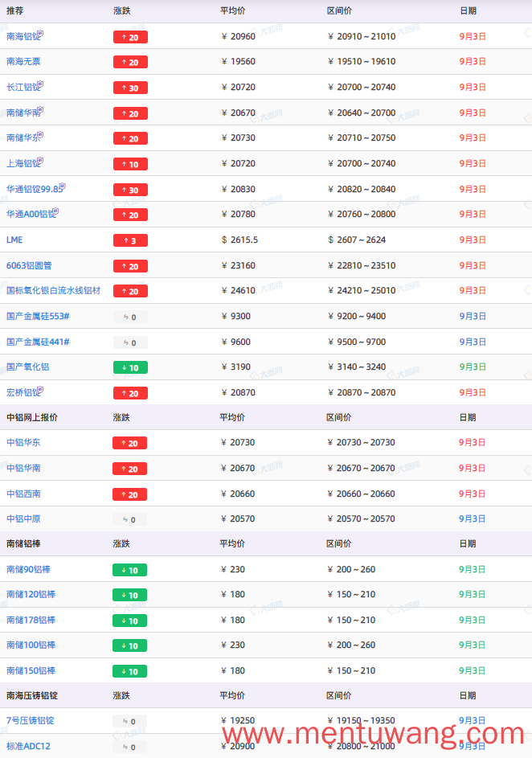Open the 南储100铝棒 link

tap(31, 645)
